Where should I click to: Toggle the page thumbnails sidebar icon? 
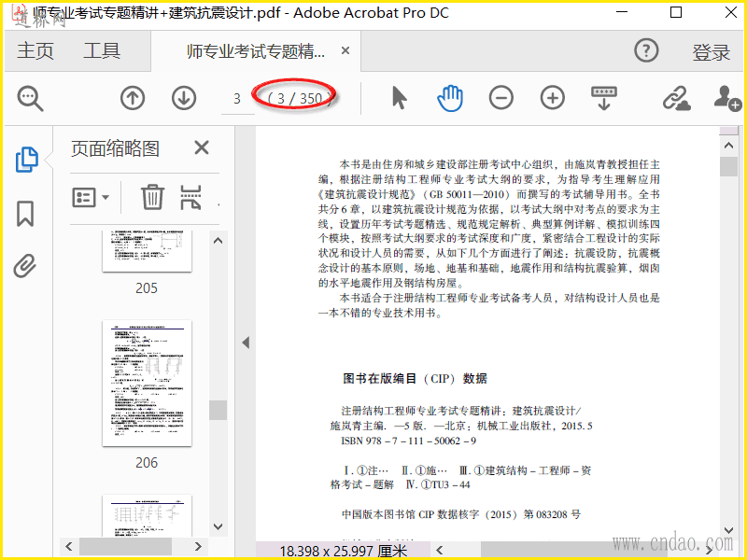(27, 160)
